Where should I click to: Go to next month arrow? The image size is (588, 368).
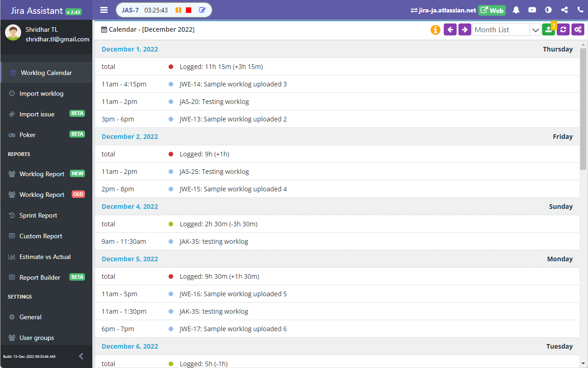pyautogui.click(x=465, y=29)
